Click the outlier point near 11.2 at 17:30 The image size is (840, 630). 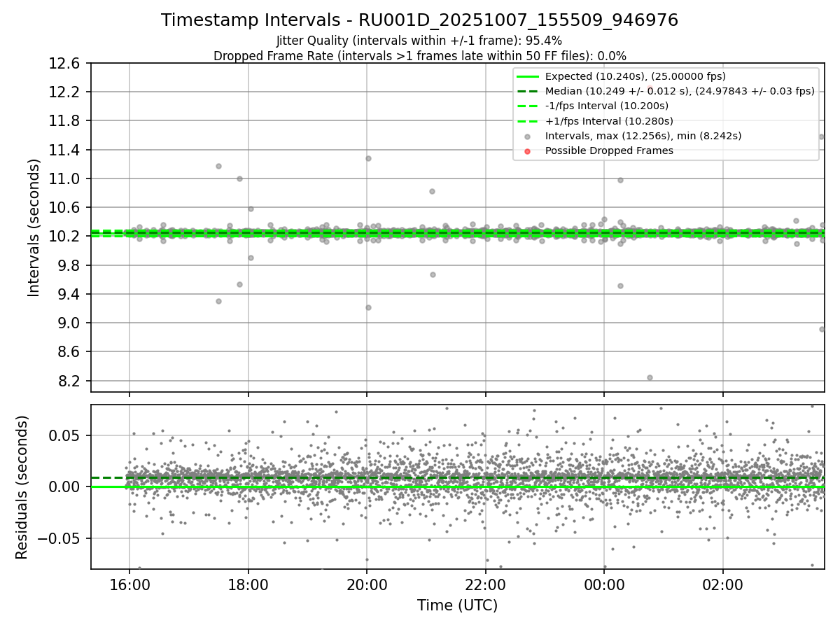pos(218,166)
